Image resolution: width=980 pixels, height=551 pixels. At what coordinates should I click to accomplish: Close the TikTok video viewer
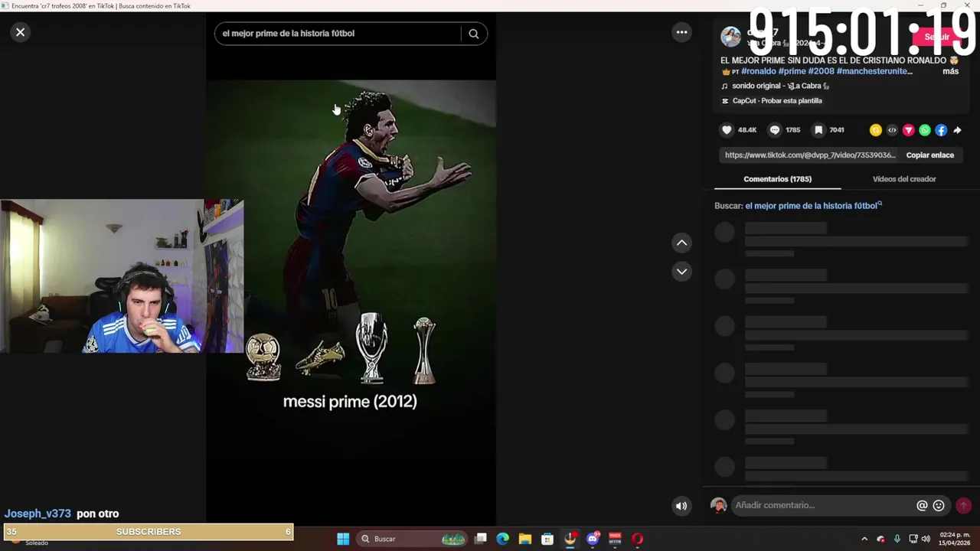coord(21,32)
